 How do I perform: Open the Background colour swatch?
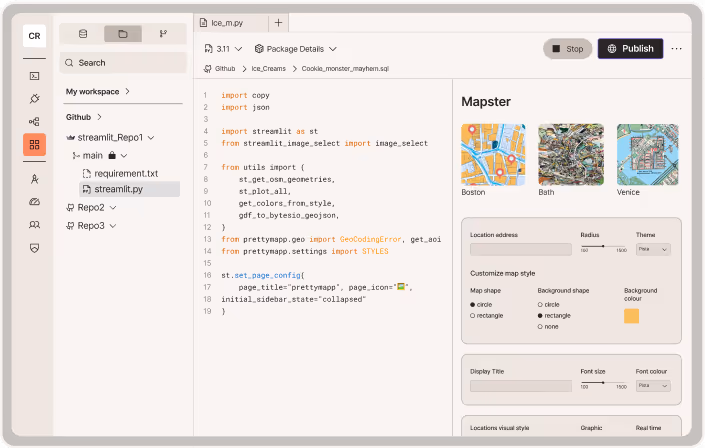tap(631, 316)
